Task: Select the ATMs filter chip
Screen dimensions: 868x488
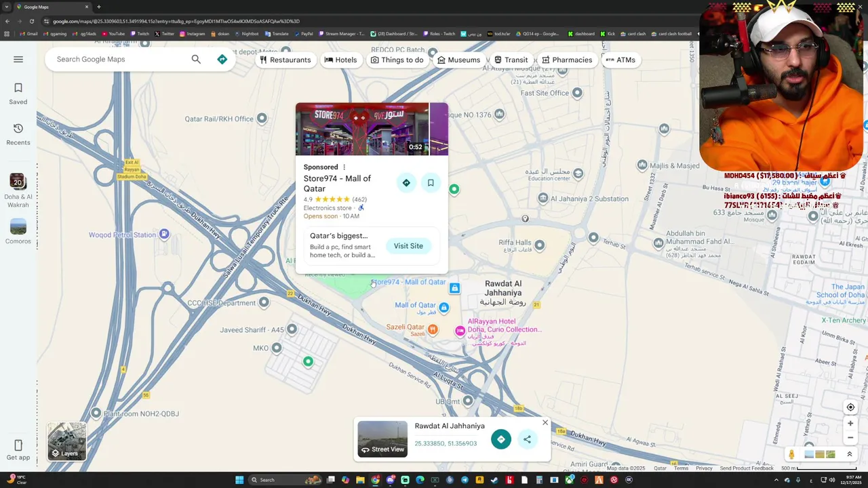Action: point(620,60)
